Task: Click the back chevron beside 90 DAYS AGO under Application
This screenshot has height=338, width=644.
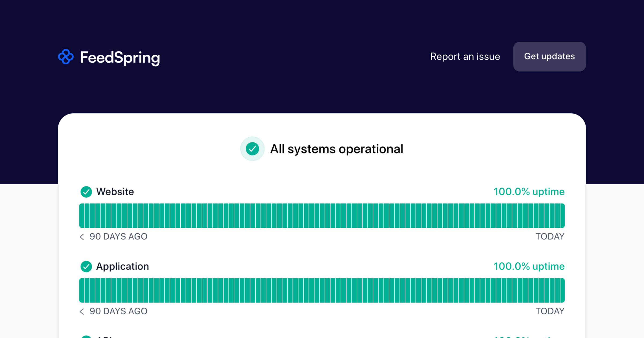Action: (x=81, y=311)
